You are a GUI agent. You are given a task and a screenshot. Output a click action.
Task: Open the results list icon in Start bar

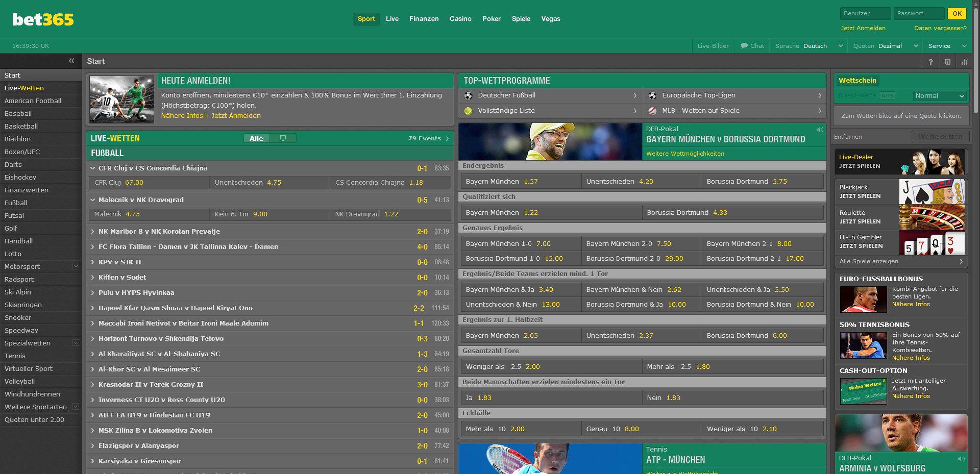tap(947, 62)
